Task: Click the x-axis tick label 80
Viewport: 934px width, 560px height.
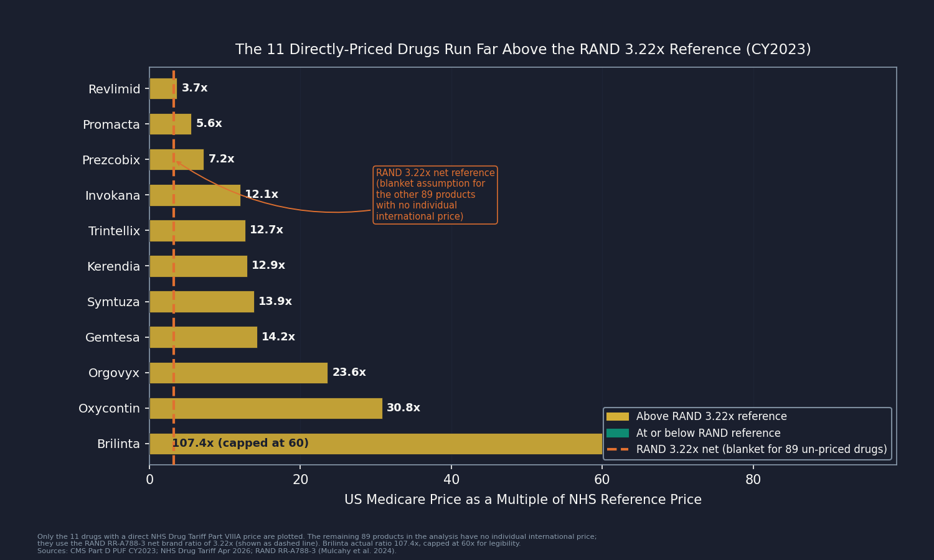Action: point(753,480)
